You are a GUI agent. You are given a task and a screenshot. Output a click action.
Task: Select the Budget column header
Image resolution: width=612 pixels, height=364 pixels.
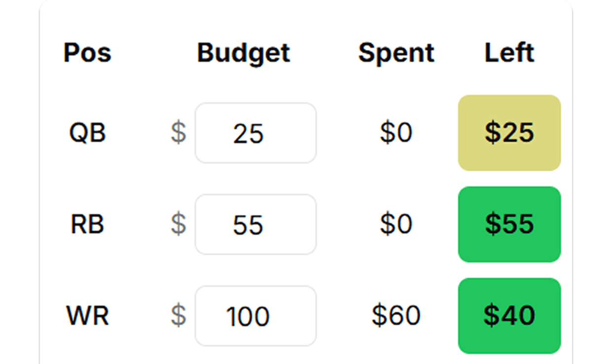[x=243, y=53]
